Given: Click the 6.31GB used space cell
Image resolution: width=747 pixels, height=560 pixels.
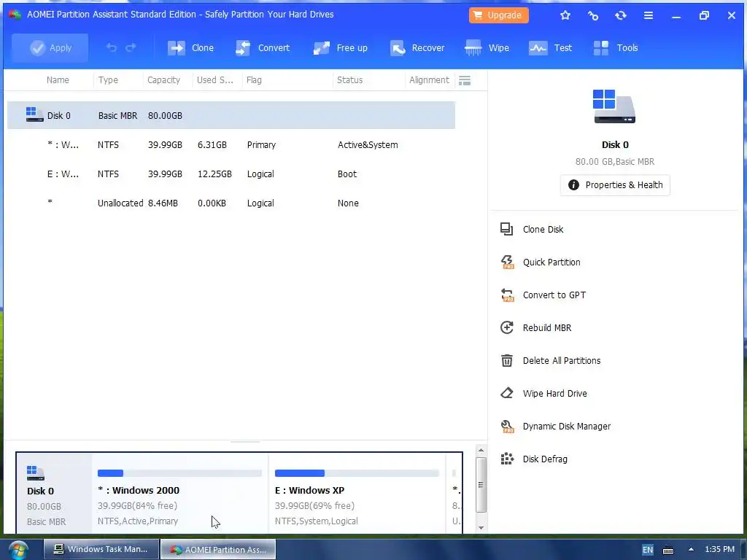Looking at the screenshot, I should click(x=212, y=145).
